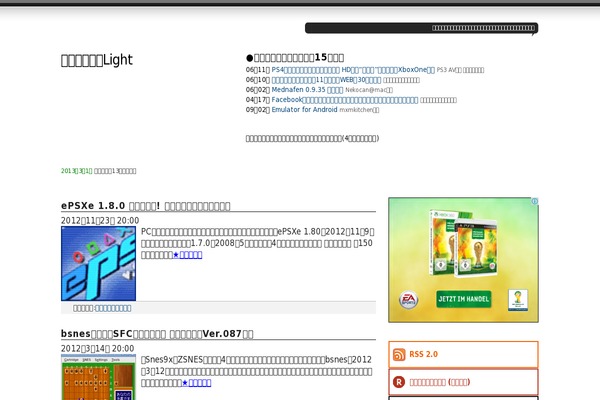
Task: Open the Facebook headline link dated 04/17
Action: [345, 100]
